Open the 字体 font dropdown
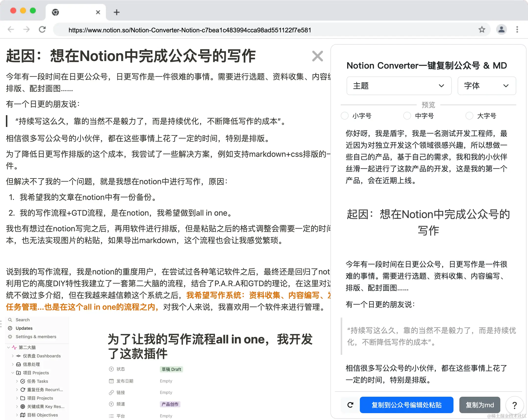 point(486,86)
